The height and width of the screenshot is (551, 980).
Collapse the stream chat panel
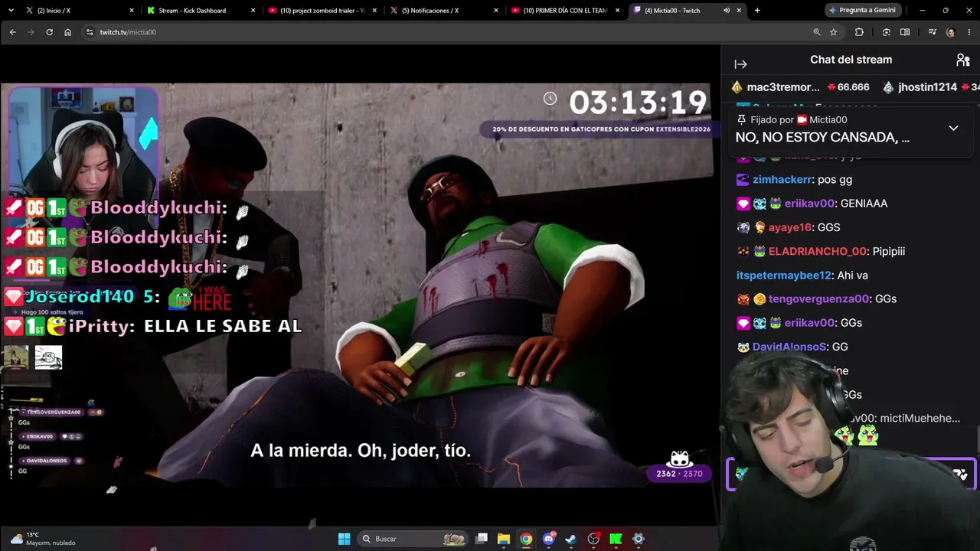point(740,64)
